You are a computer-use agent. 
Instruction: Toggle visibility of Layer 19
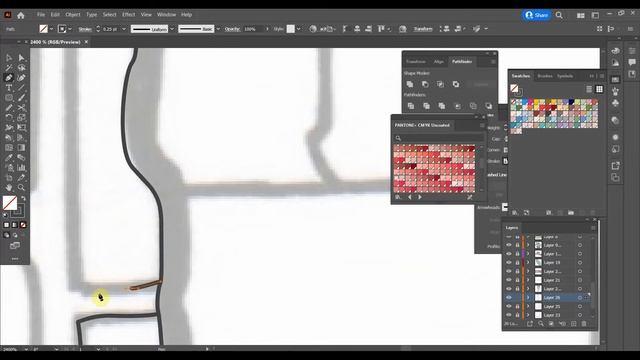[x=509, y=262]
